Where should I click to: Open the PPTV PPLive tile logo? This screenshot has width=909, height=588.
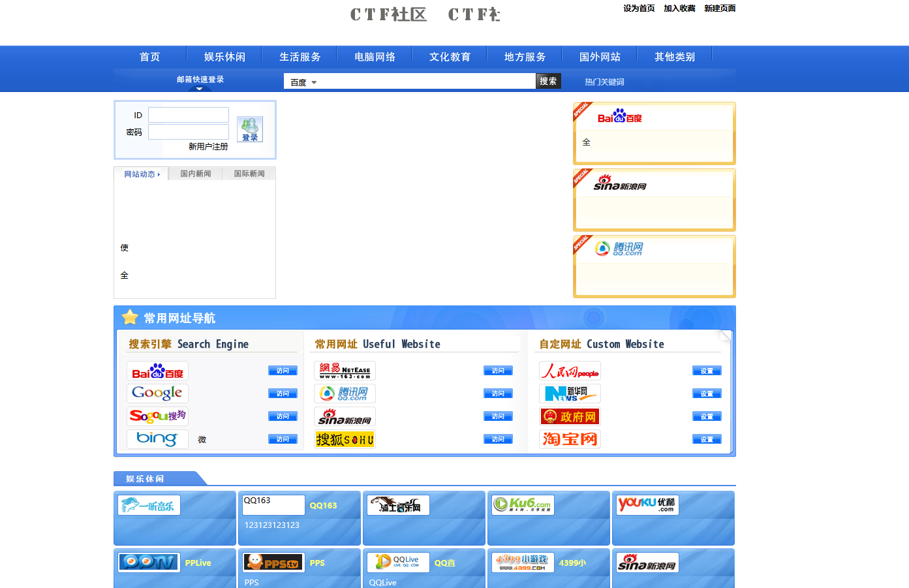click(x=149, y=562)
